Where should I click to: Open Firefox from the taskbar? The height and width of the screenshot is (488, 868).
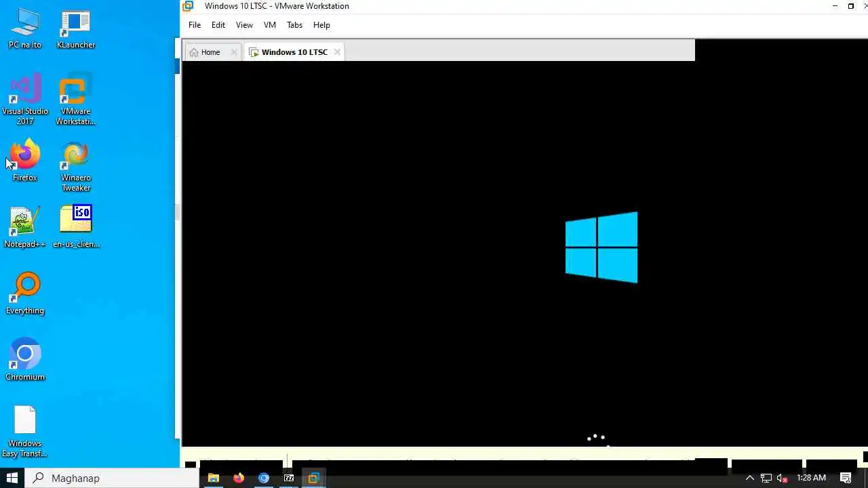point(239,478)
